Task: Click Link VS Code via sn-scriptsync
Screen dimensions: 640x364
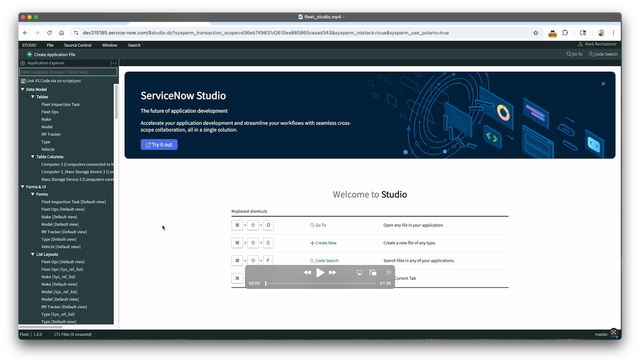Action: (51, 80)
